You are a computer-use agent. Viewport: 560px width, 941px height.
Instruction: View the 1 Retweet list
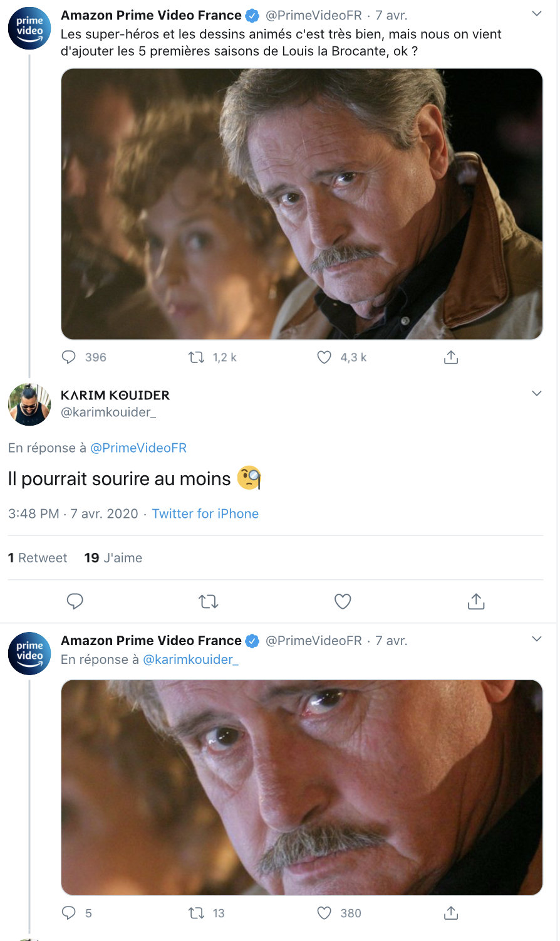38,558
